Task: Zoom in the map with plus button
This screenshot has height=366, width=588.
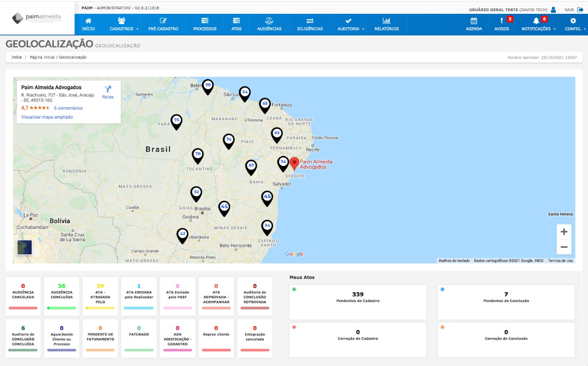Action: pyautogui.click(x=564, y=232)
